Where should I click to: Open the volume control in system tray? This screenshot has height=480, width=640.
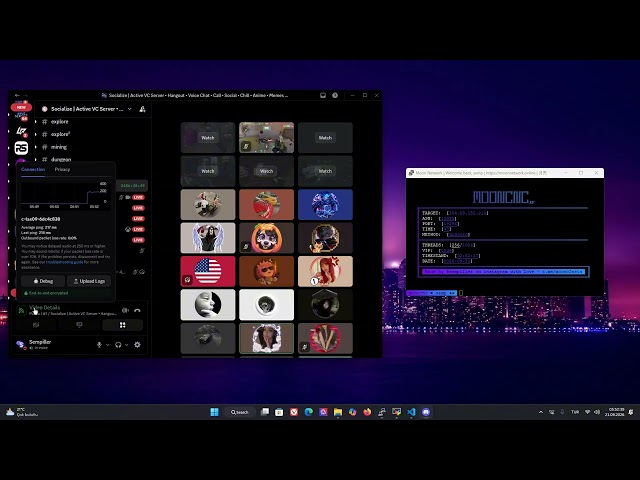click(597, 412)
